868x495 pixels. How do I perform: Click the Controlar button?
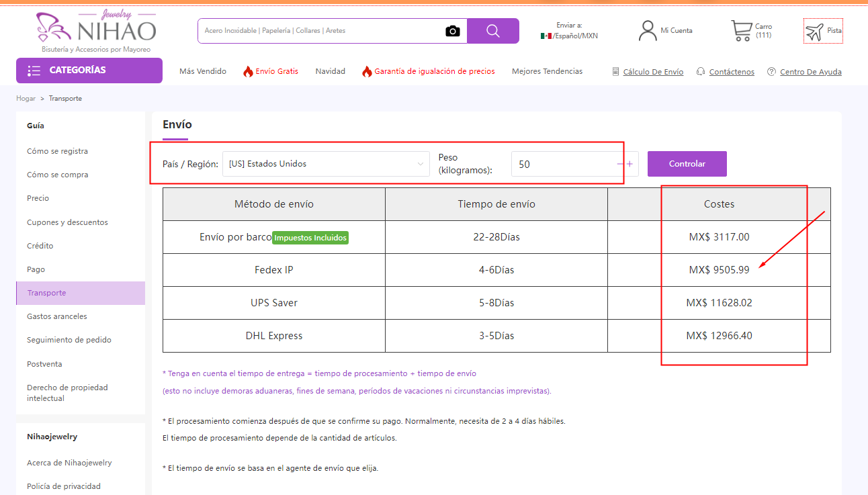[x=687, y=164]
